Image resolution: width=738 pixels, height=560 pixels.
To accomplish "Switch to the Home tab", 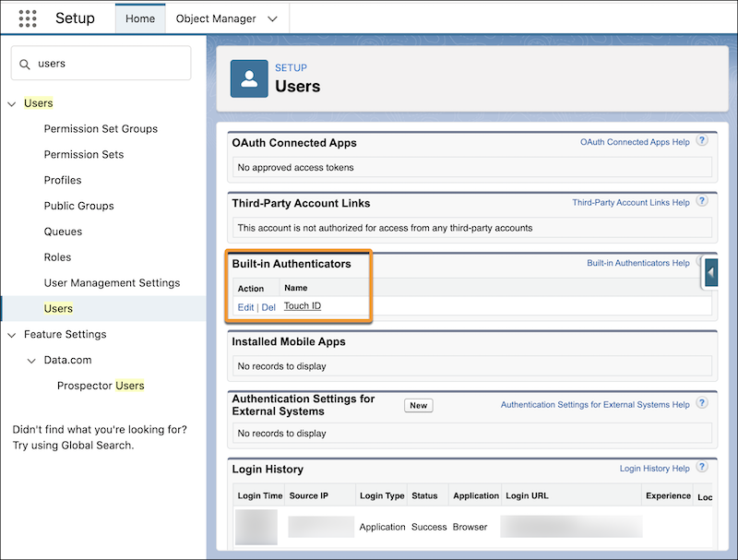I will point(140,18).
